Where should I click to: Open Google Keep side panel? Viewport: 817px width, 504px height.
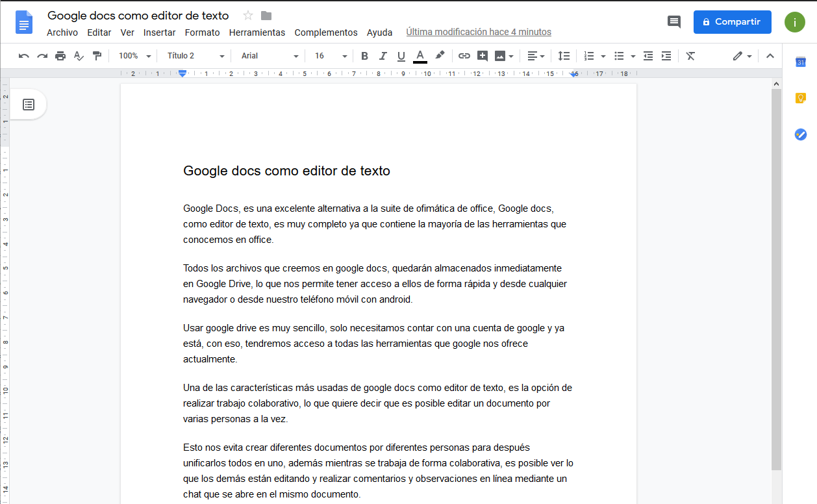(x=800, y=98)
